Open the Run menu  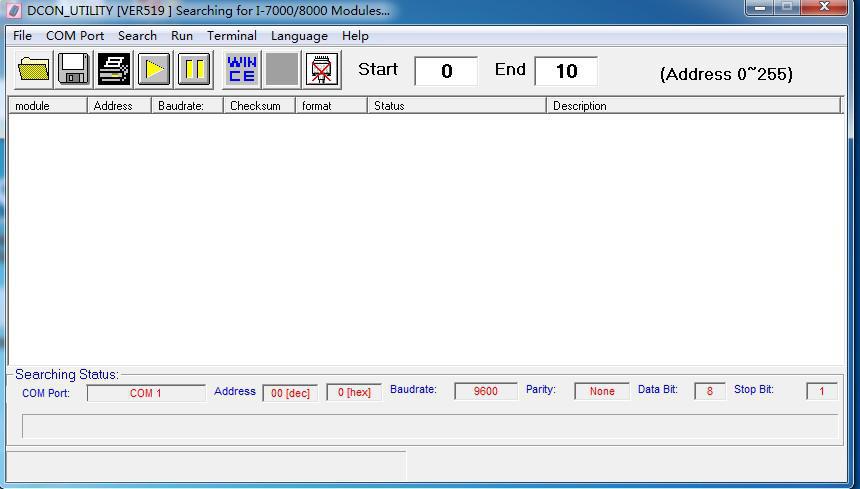tap(182, 36)
